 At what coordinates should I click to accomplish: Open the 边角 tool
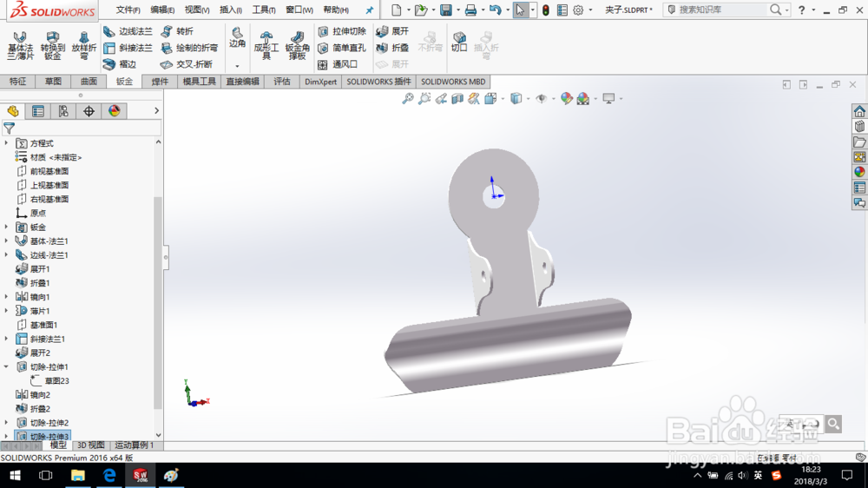pyautogui.click(x=237, y=37)
